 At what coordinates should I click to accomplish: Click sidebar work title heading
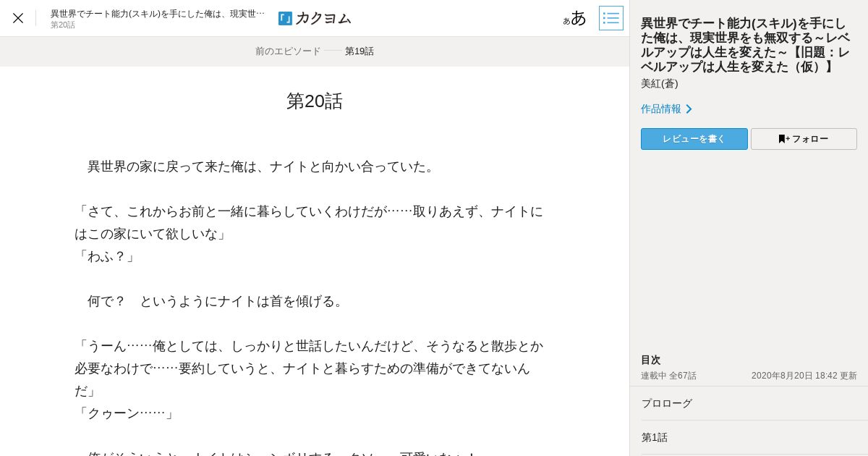(747, 45)
